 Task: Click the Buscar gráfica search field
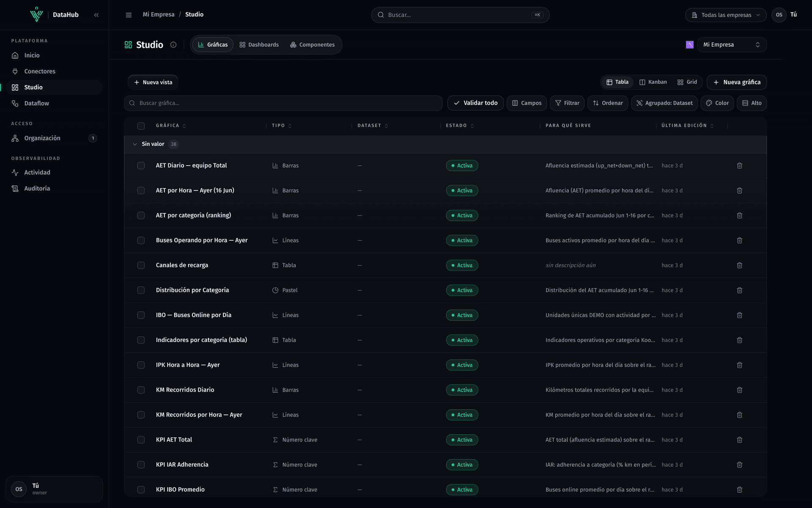283,103
